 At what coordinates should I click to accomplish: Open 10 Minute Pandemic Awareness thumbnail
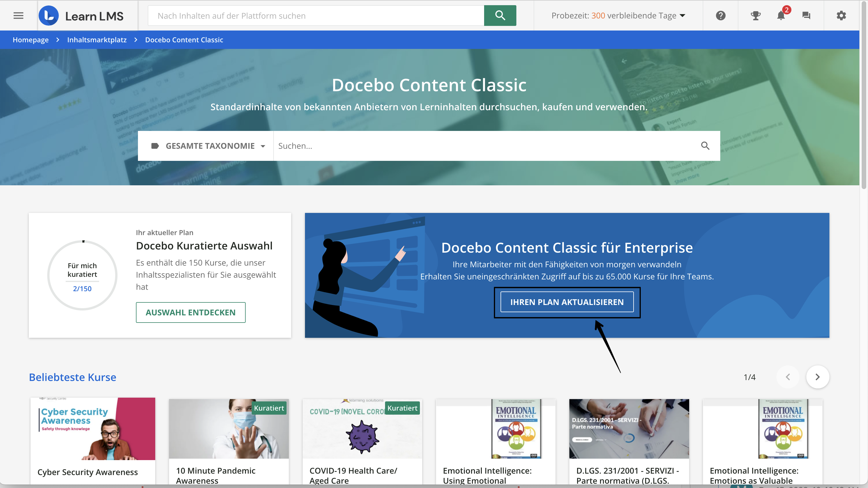pos(229,429)
